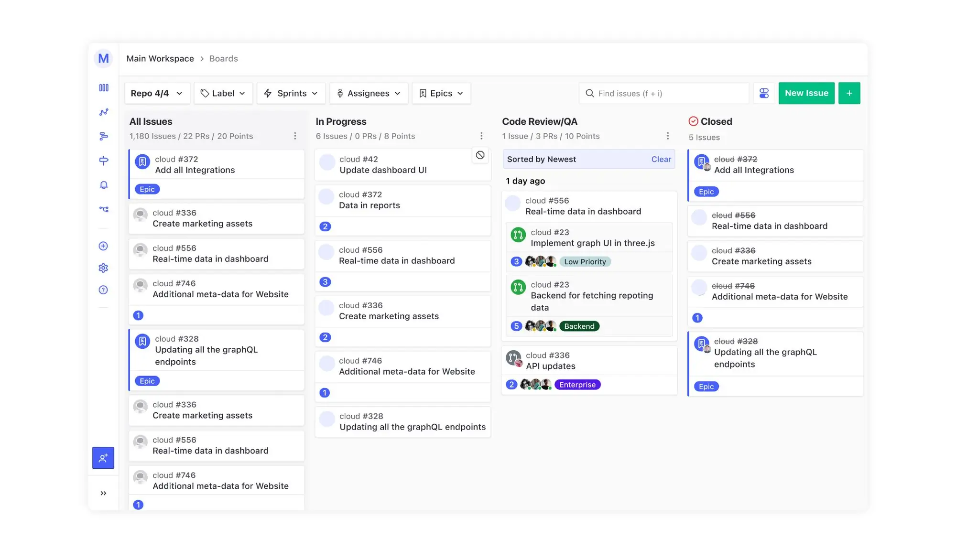
Task: Click Main Workspace breadcrumb
Action: [x=160, y=58]
